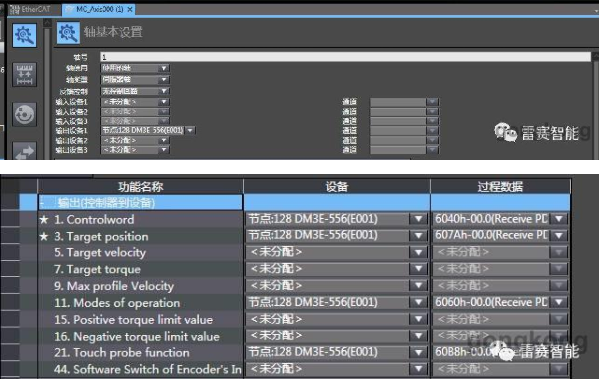Open device dropdown for Software Switch of Encoder's
The height and width of the screenshot is (379, 600).
click(x=418, y=369)
